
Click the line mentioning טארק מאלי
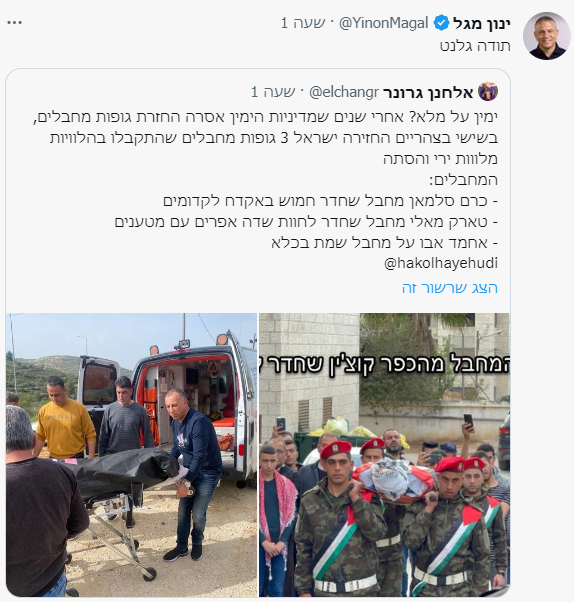[306, 222]
